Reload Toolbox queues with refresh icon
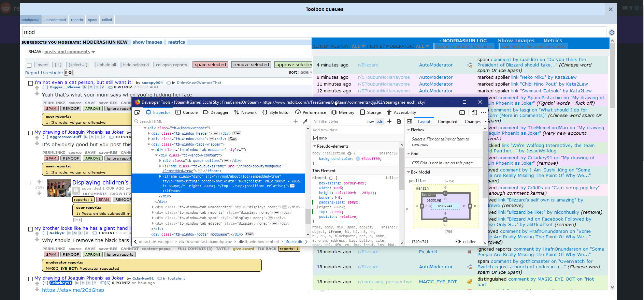 [612, 32]
